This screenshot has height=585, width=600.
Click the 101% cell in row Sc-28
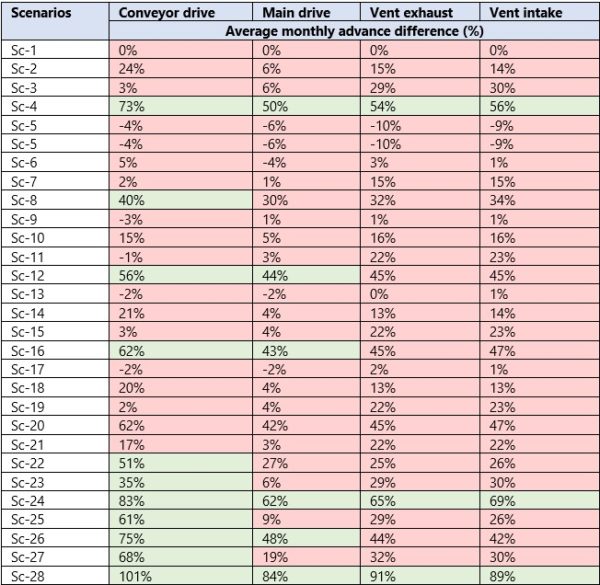pyautogui.click(x=133, y=576)
